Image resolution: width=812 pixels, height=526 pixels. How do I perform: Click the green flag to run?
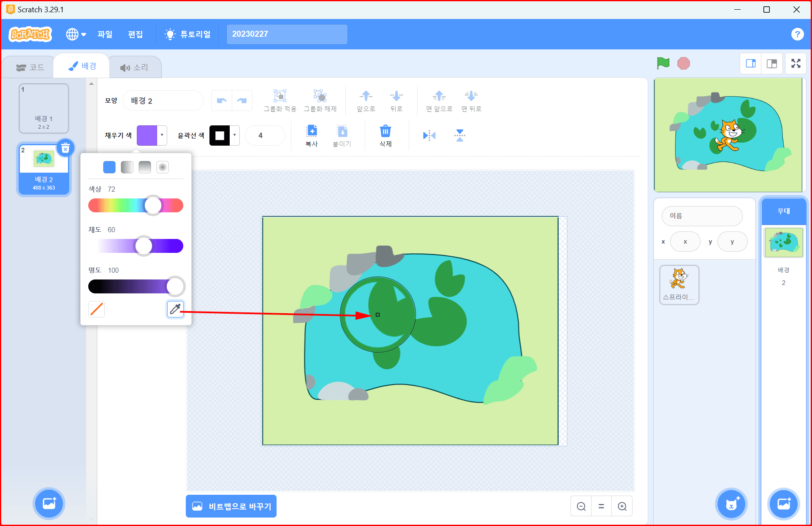pos(663,63)
